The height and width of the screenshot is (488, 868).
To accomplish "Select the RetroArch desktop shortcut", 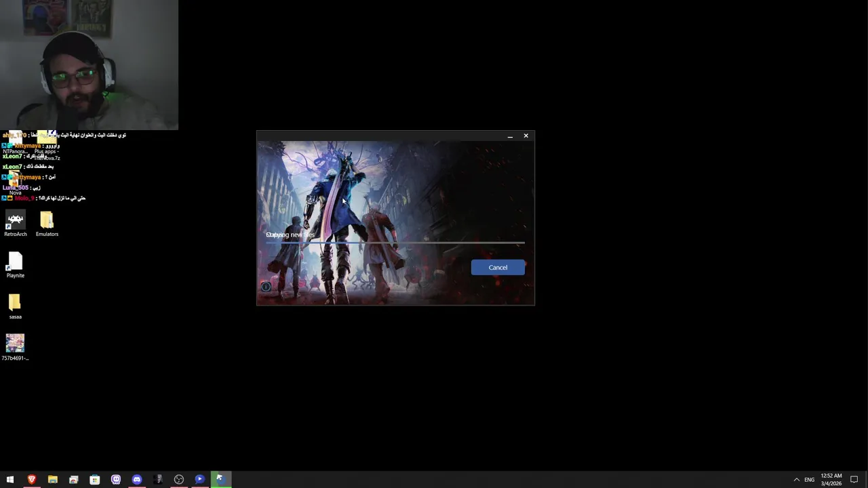I will pos(16,224).
